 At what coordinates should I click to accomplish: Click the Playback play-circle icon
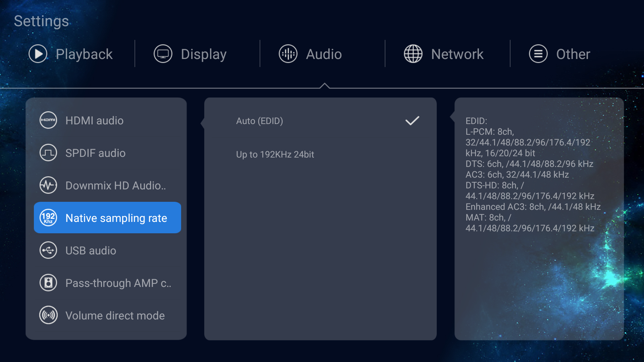pos(38,54)
